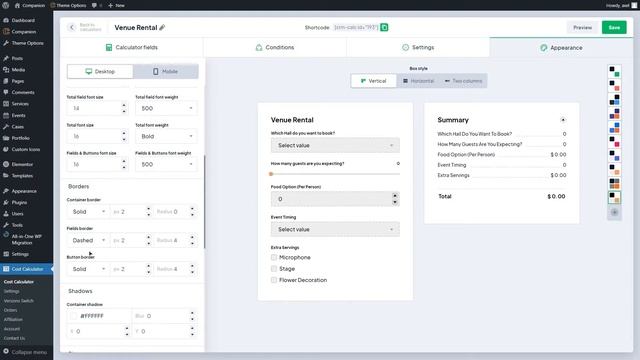Open the Settings tab
The width and height of the screenshot is (640, 360).
click(418, 47)
